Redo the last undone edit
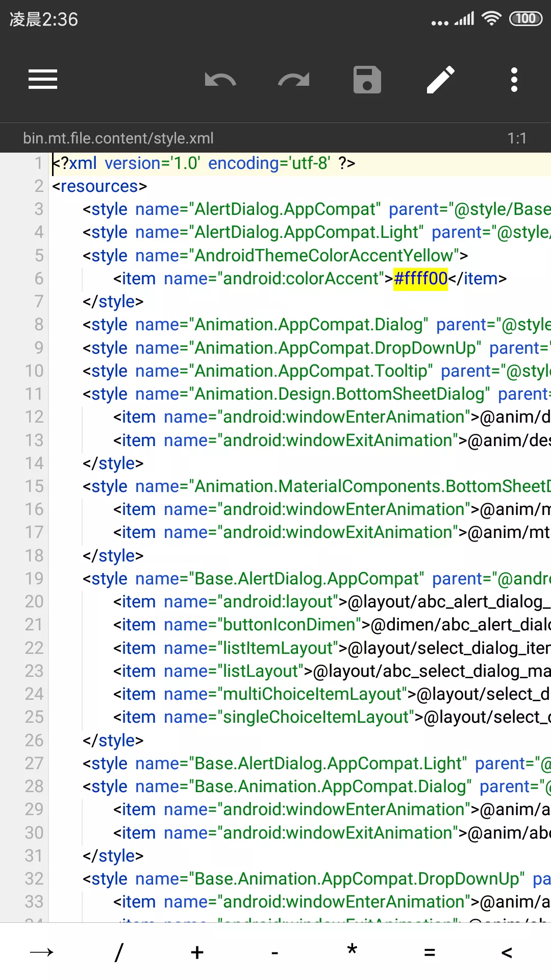 pyautogui.click(x=294, y=80)
